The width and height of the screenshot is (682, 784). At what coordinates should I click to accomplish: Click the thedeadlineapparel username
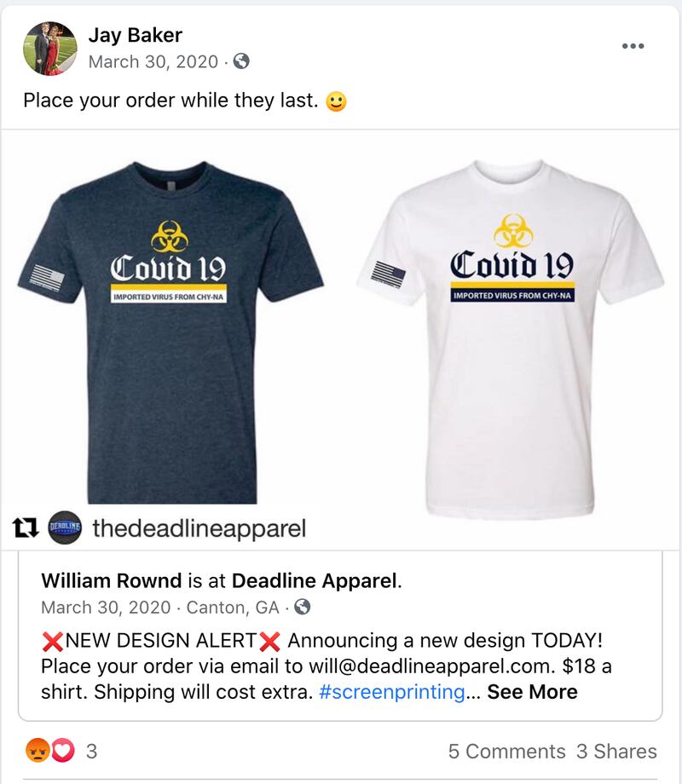(x=199, y=528)
